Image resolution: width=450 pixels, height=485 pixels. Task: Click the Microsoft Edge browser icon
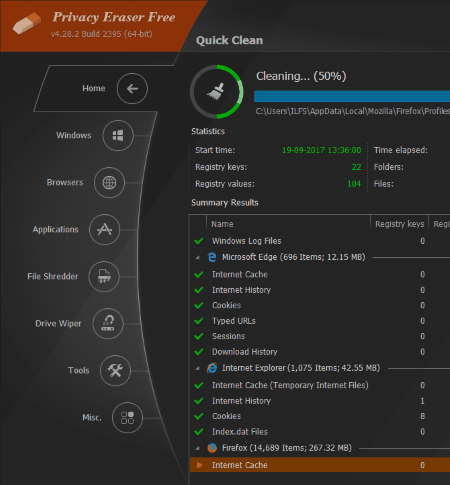[x=212, y=257]
